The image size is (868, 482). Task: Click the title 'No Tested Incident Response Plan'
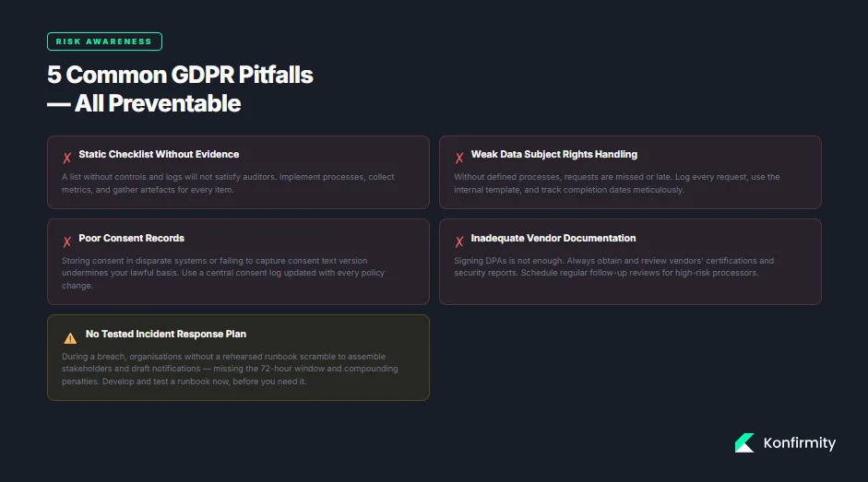click(165, 334)
